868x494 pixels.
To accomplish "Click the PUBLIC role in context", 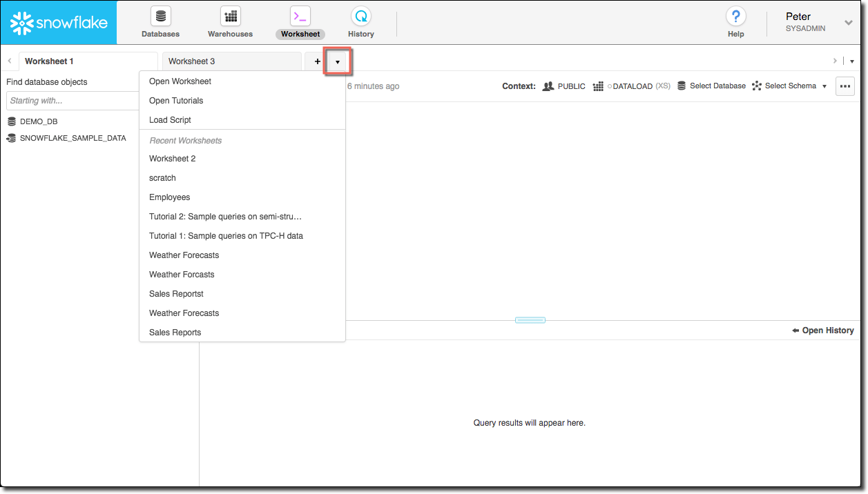I will (x=571, y=86).
